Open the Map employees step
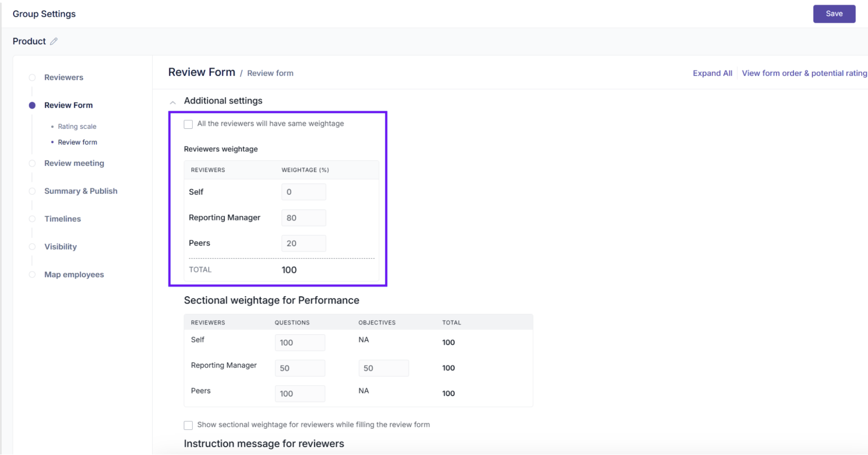This screenshot has width=868, height=455. pos(74,275)
